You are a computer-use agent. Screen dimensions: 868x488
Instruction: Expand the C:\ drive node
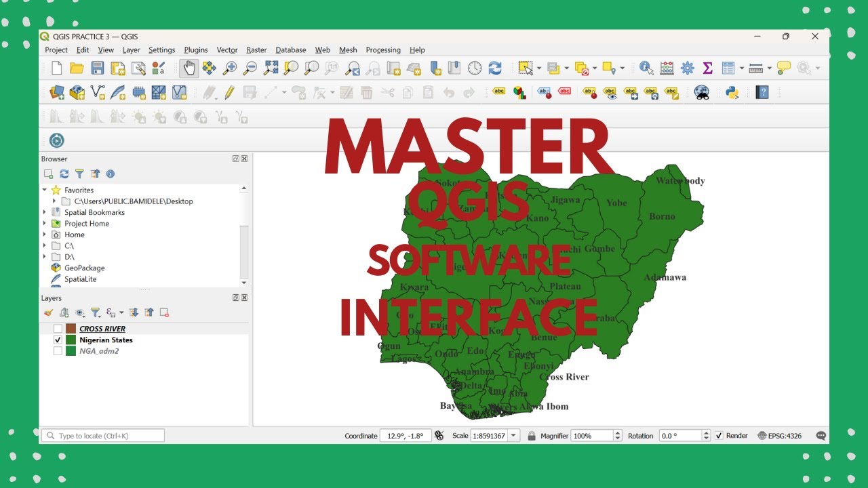coord(45,246)
